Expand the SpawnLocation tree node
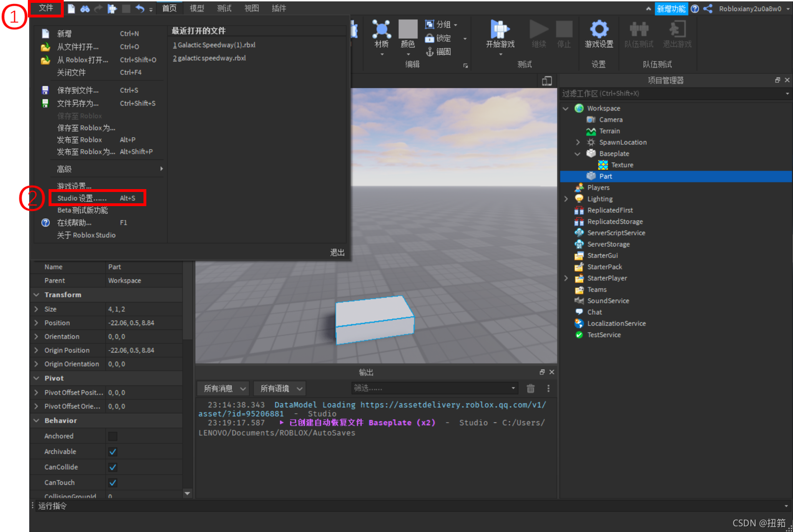The height and width of the screenshot is (532, 793). 578,142
